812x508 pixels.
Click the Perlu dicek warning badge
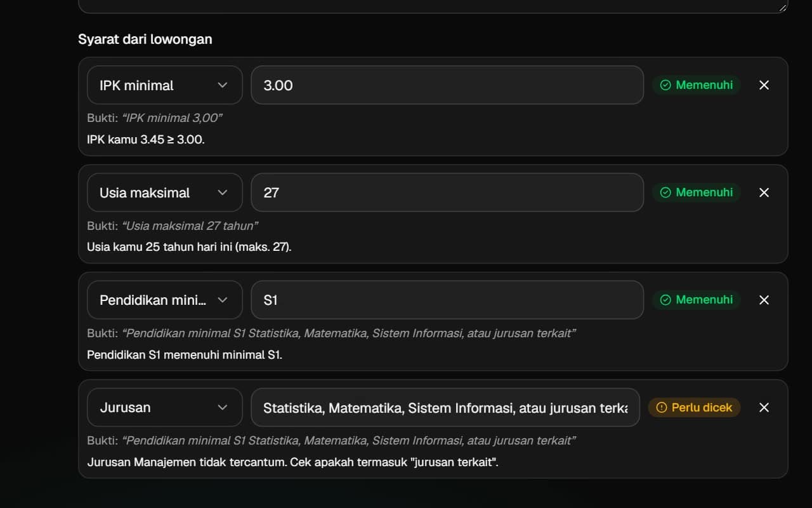pos(694,408)
